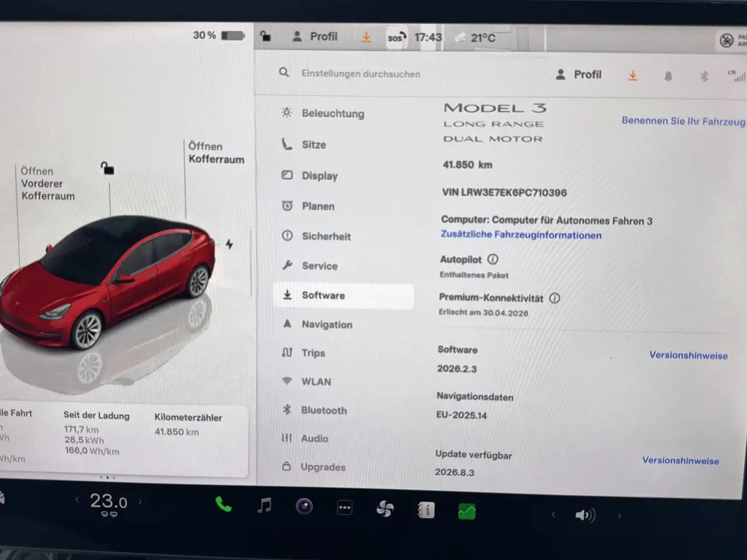The height and width of the screenshot is (560, 747).
Task: Open the three-dots app launcher
Action: click(345, 508)
